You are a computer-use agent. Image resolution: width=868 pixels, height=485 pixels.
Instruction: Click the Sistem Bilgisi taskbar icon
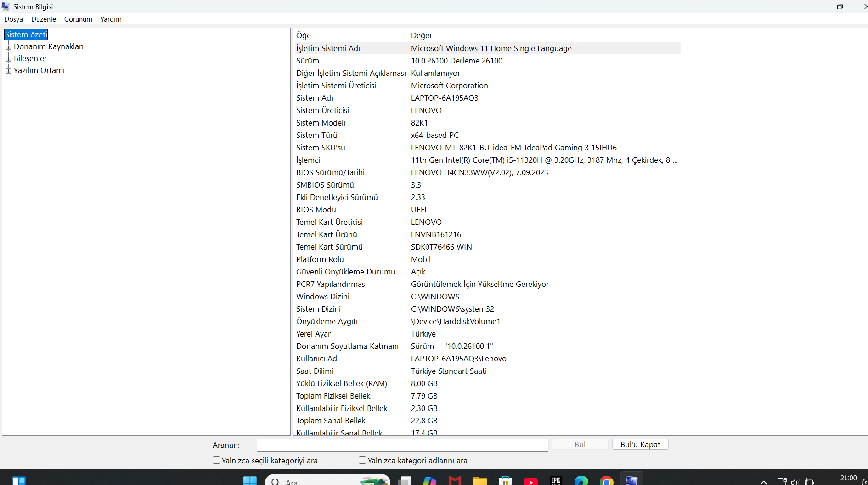pos(631,480)
